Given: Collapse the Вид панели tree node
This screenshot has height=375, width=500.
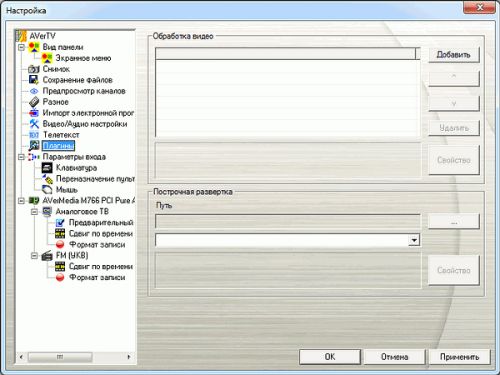Looking at the screenshot, I should tap(21, 47).
